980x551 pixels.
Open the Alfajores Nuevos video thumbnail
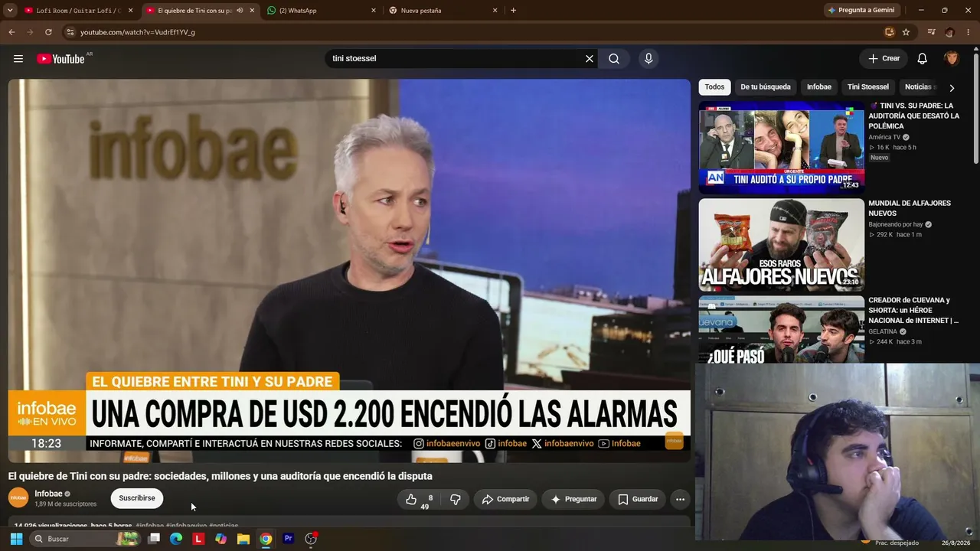click(x=781, y=245)
